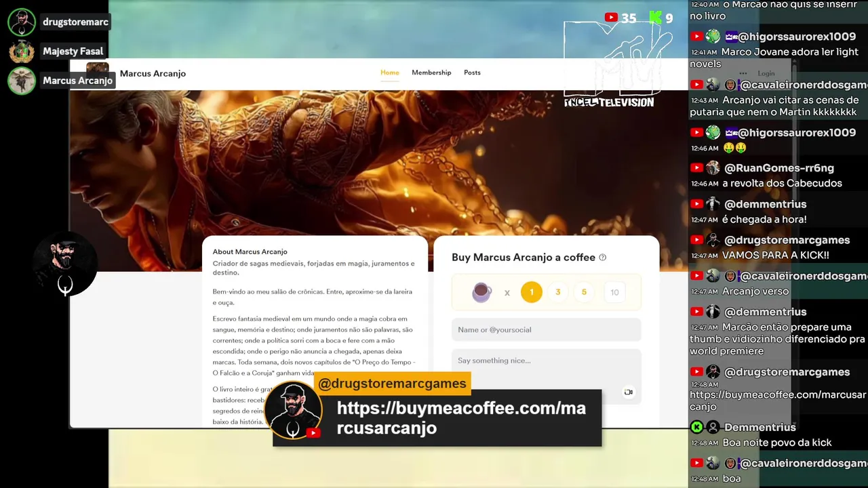Click the YouTube icon beside @RuanGomes-rr6ng
Image resolution: width=868 pixels, height=488 pixels.
696,168
